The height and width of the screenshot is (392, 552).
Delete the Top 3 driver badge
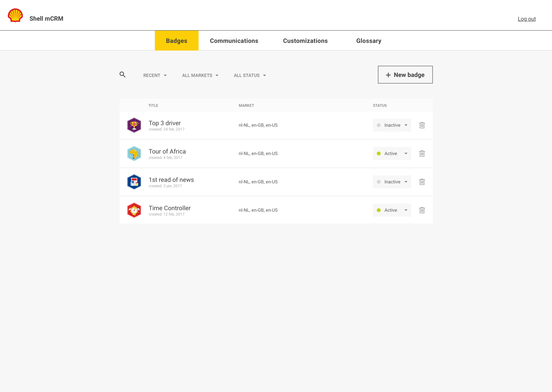point(422,125)
